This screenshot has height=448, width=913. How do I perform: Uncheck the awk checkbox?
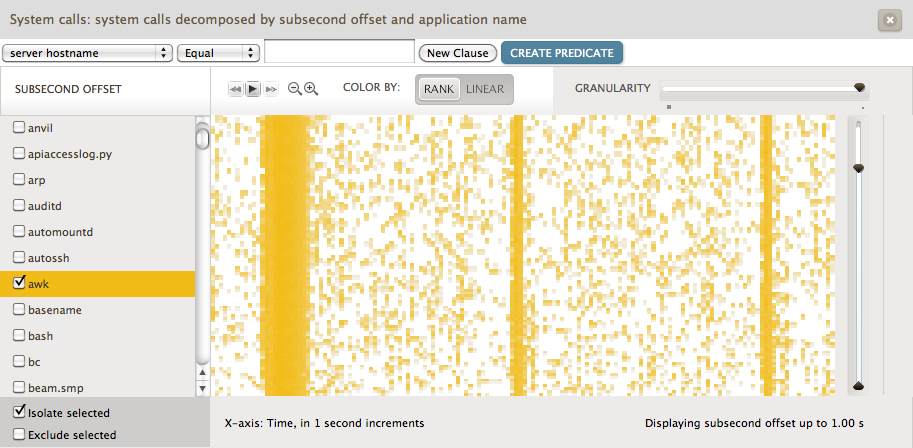pos(19,284)
